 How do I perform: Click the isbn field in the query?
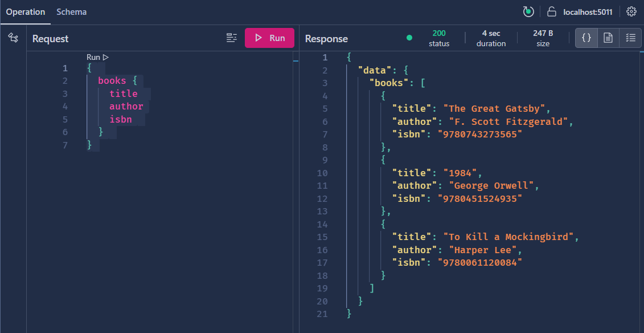point(121,119)
